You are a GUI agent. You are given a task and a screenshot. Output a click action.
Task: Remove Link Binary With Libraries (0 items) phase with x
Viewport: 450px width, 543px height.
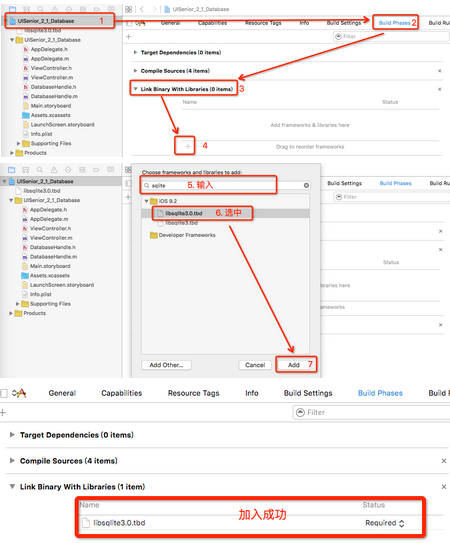[x=439, y=89]
